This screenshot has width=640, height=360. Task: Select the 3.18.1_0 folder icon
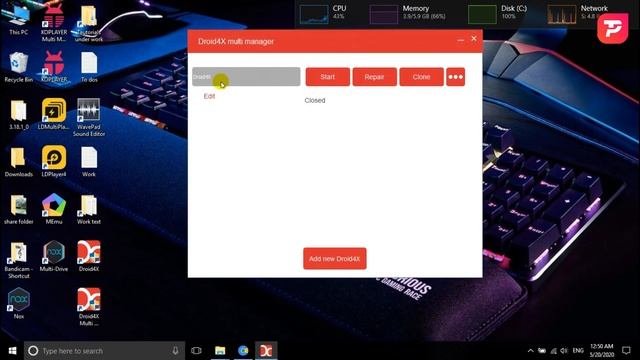point(18,115)
